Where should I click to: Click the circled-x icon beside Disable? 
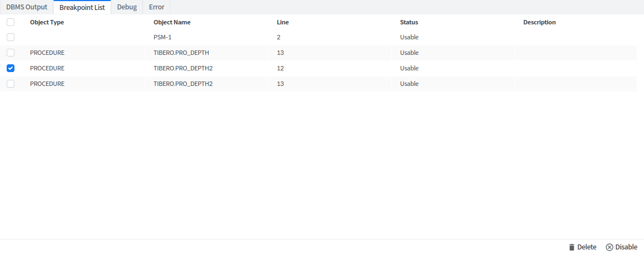[x=609, y=247]
